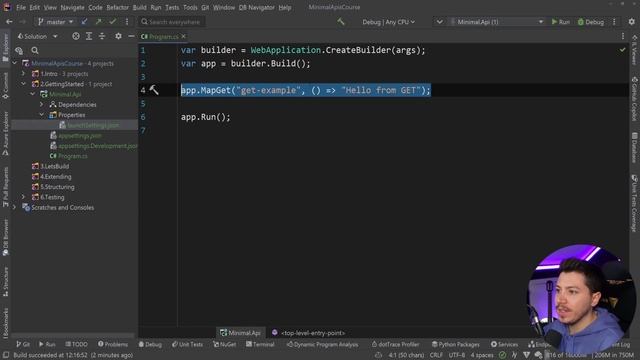
Task: Open more VCS options dots
Action: [x=127, y=22]
